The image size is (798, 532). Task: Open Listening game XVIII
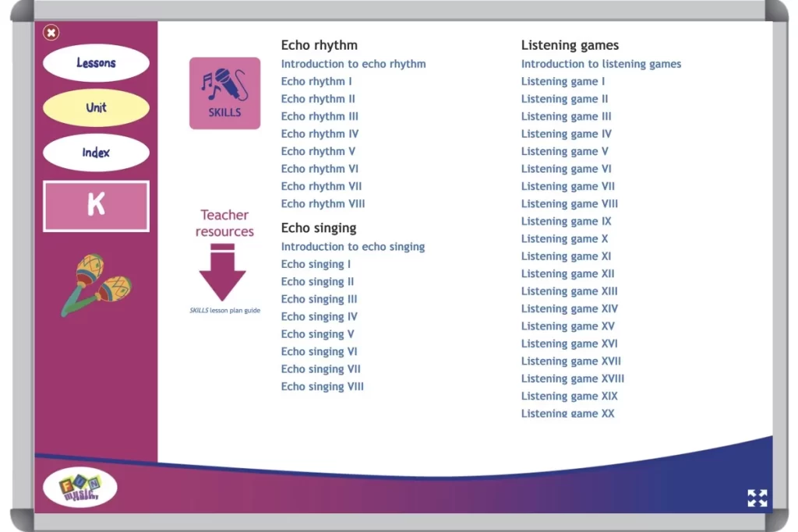pyautogui.click(x=572, y=379)
